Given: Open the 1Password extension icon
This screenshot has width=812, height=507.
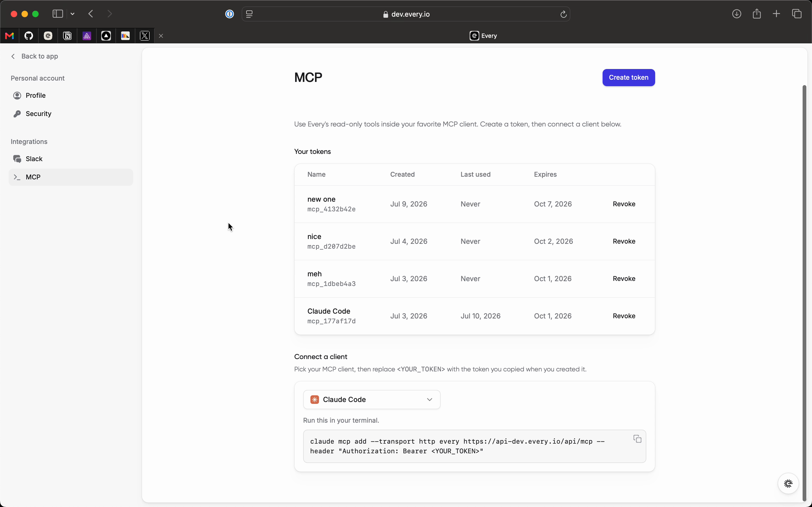Looking at the screenshot, I should (x=230, y=14).
